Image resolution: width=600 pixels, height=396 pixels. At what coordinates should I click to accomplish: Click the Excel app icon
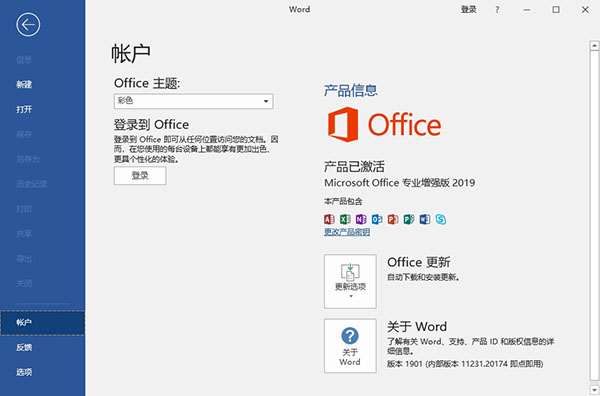coord(345,219)
